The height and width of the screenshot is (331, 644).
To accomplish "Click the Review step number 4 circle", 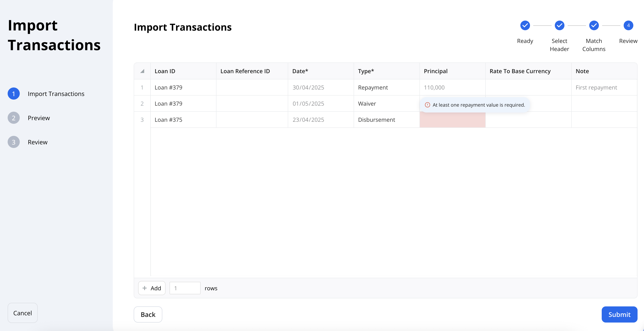I will pyautogui.click(x=628, y=25).
